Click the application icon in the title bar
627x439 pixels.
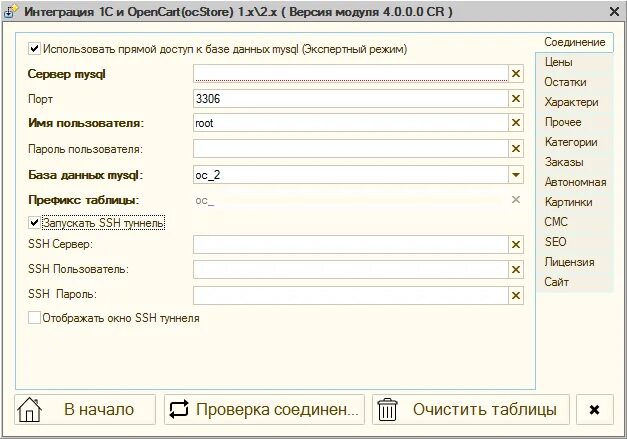[x=11, y=11]
